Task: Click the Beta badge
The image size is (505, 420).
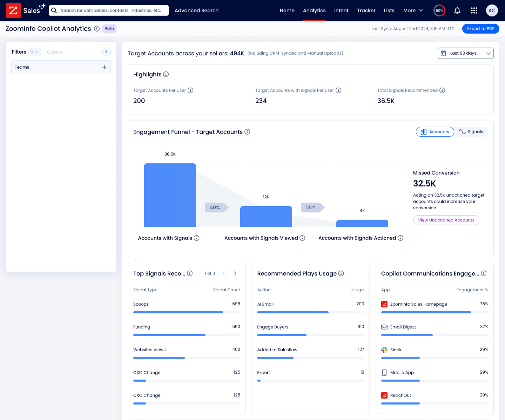Action: point(109,29)
